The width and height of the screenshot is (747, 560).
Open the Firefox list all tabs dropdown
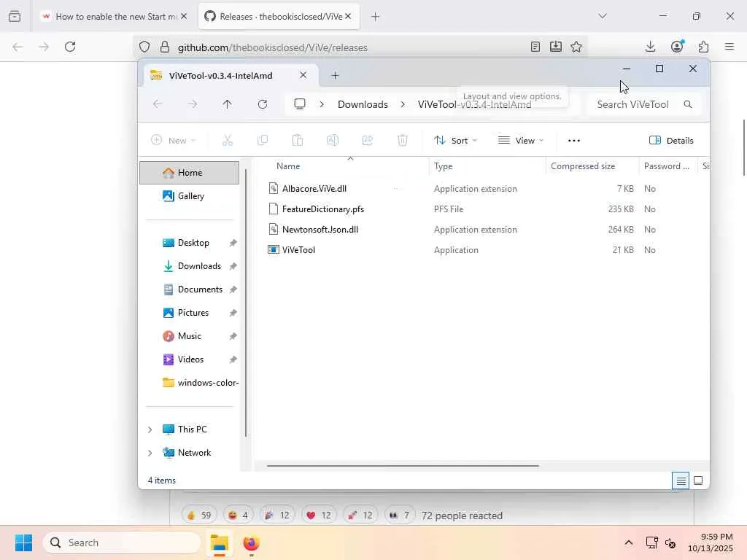coord(603,16)
